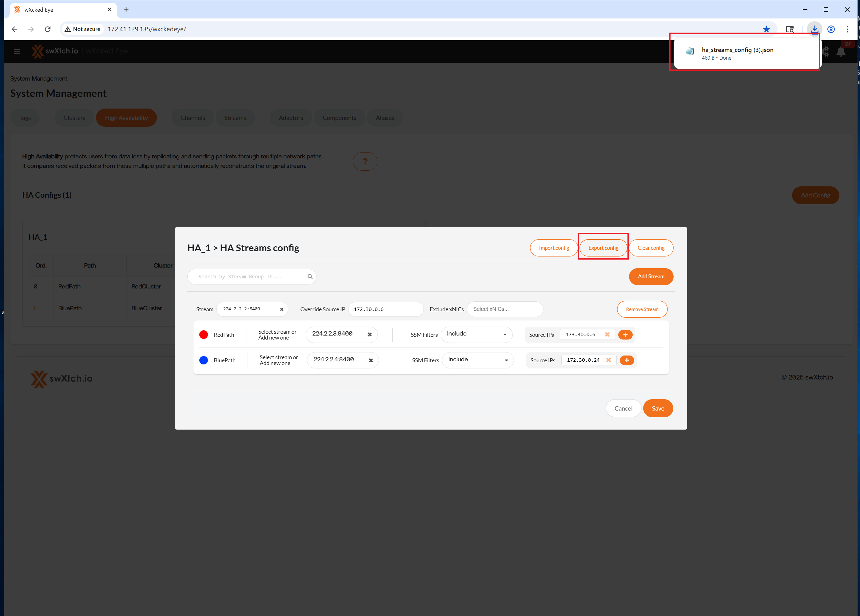Bookmark this page with the star icon
The image size is (860, 616).
pos(766,29)
